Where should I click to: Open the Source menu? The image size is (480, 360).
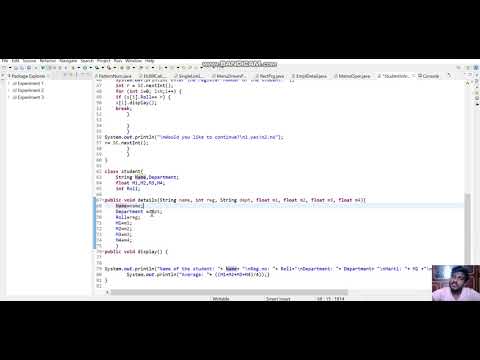click(29, 61)
